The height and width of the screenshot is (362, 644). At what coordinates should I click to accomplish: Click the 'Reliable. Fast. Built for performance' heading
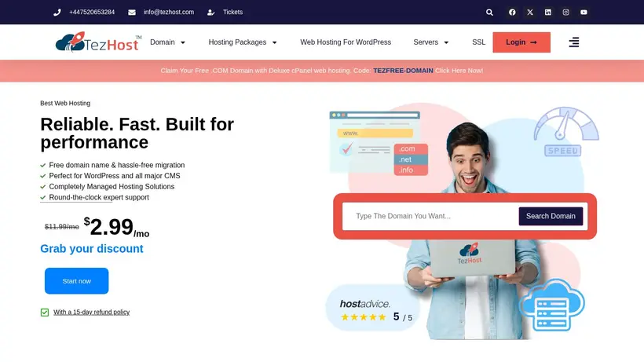pyautogui.click(x=137, y=133)
